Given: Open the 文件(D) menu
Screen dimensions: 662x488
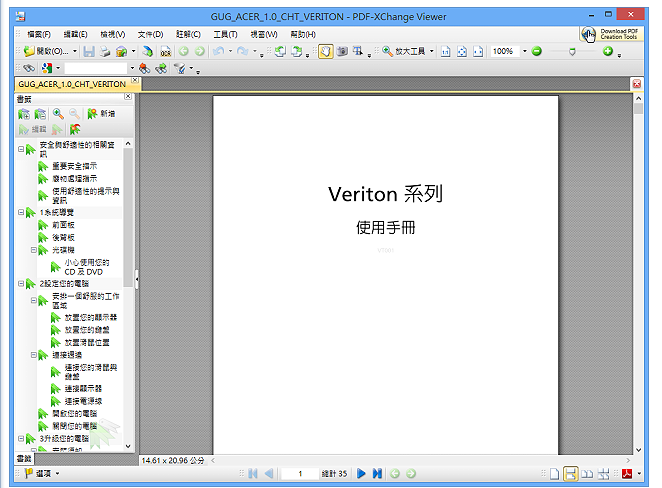Looking at the screenshot, I should tap(150, 35).
